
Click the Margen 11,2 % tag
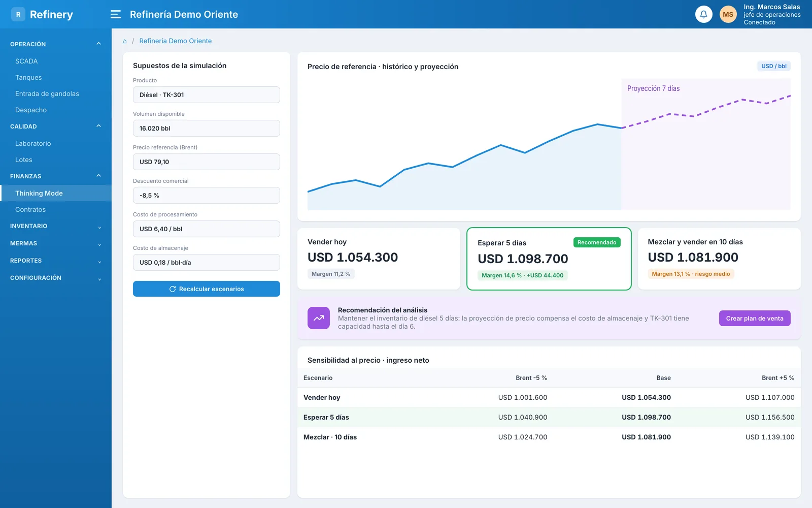[x=331, y=274]
